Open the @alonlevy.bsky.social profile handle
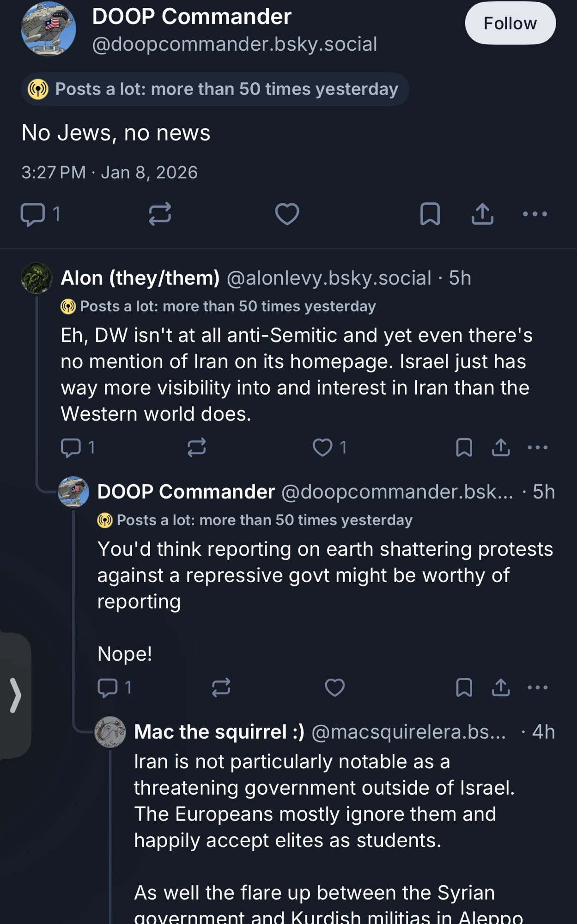This screenshot has width=577, height=924. point(328,278)
